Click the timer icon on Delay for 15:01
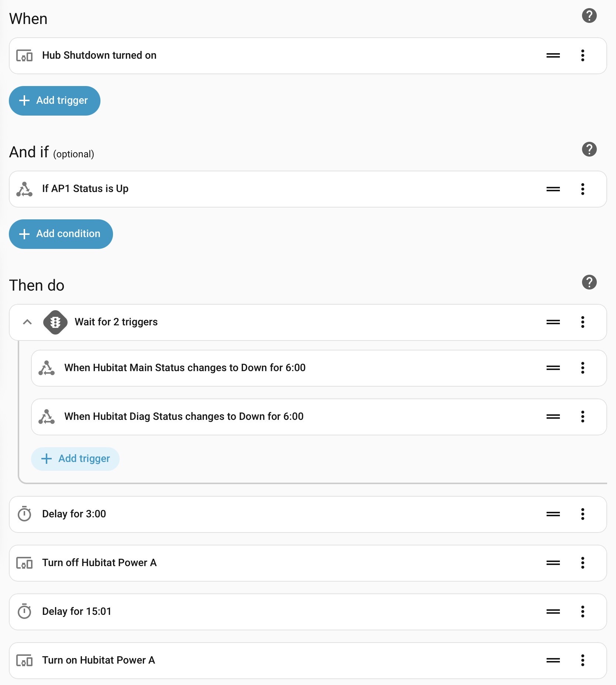Viewport: 616px width, 685px height. click(24, 612)
